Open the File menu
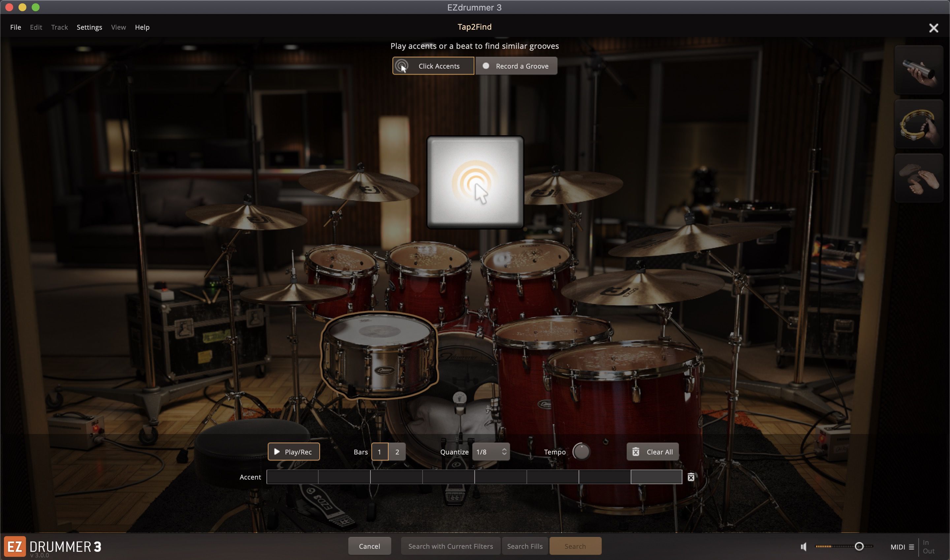 pyautogui.click(x=16, y=27)
